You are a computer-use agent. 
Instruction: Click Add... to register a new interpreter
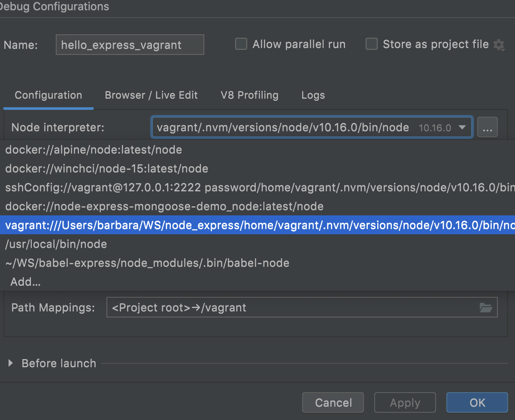[x=25, y=281]
